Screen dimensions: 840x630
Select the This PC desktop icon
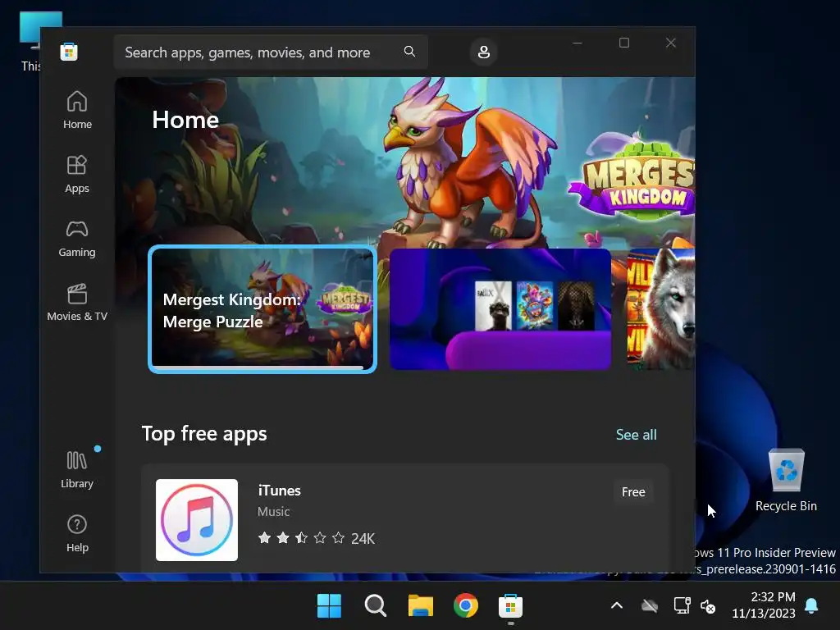(30, 42)
